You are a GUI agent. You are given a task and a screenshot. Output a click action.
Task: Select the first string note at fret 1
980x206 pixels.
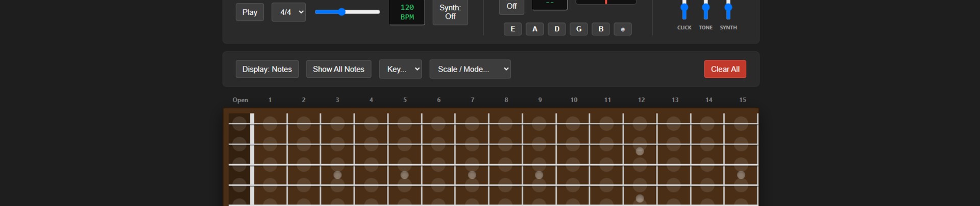(270, 123)
